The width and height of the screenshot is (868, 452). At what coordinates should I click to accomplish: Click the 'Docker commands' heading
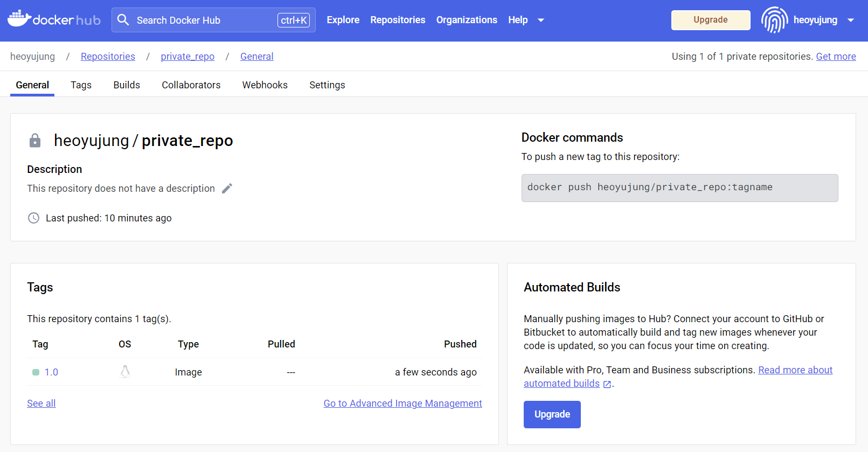click(x=572, y=137)
